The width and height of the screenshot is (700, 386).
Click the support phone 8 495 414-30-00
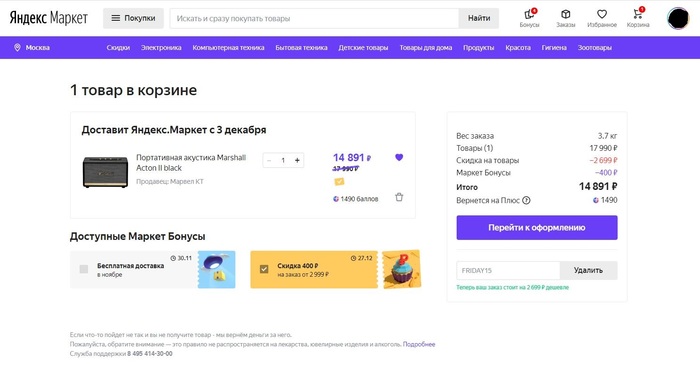[150, 353]
